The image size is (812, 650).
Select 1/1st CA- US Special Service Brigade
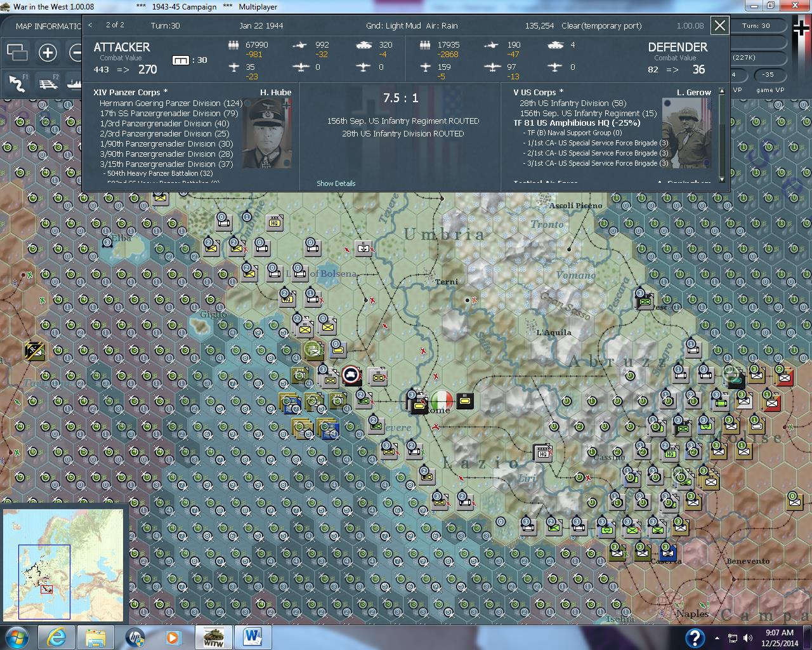pyautogui.click(x=596, y=143)
